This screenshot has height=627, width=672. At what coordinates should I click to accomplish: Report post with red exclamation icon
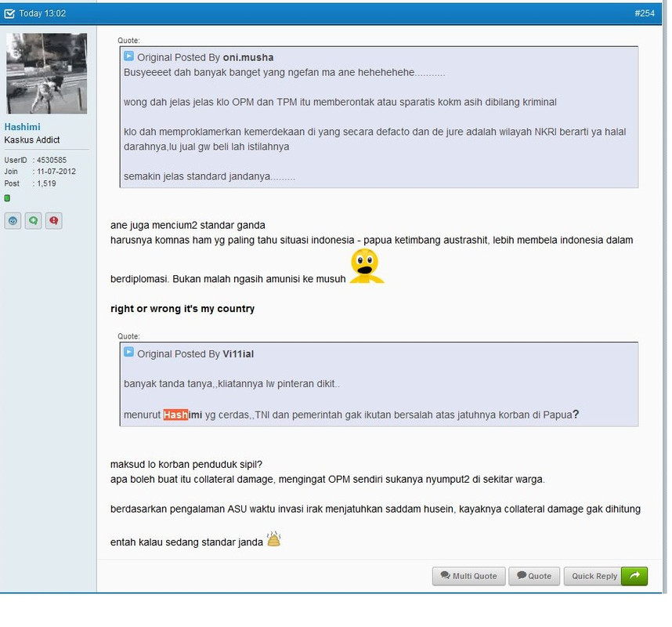coord(53,221)
